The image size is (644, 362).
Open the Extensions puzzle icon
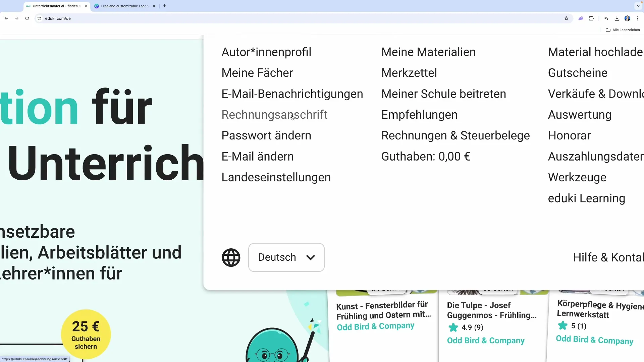click(591, 18)
